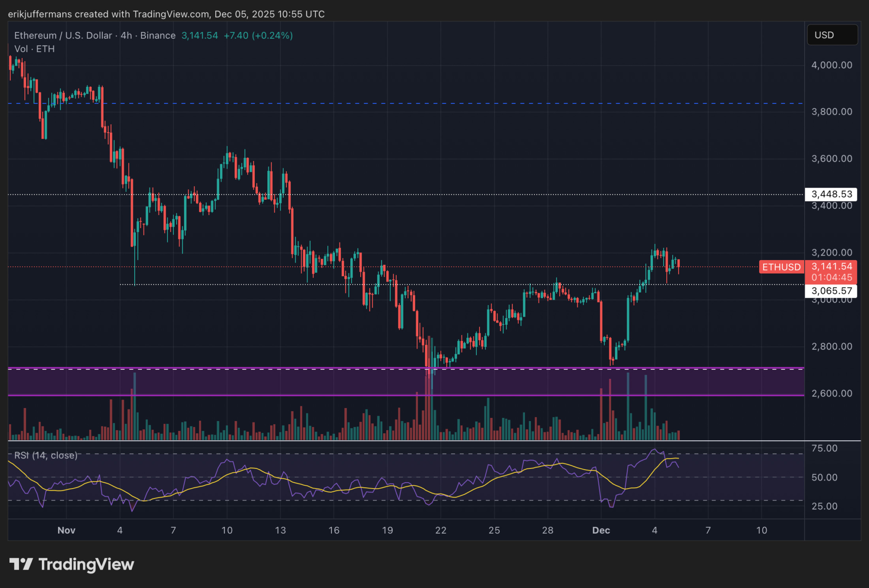Viewport: 869px width, 588px height.
Task: Click the +7.40 (+0.24%) change value
Action: (258, 36)
